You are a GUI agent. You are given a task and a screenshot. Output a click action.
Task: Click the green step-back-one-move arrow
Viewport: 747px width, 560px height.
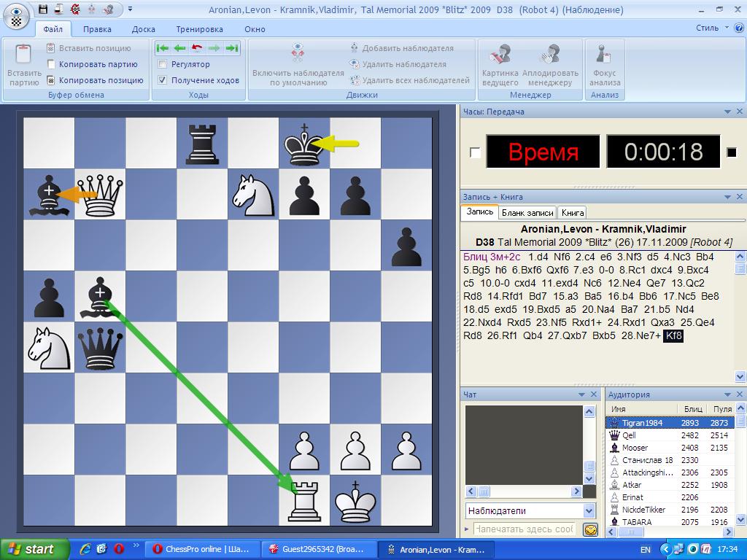pos(179,48)
